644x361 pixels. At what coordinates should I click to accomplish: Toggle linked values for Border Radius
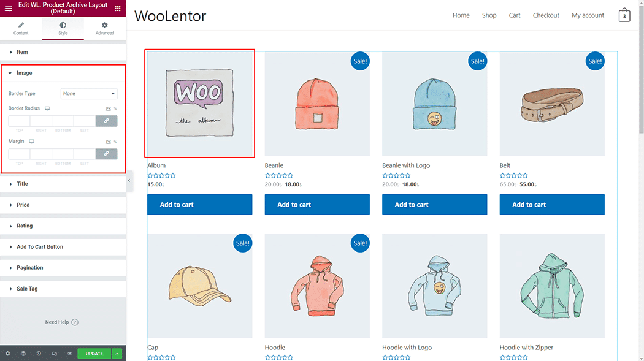pyautogui.click(x=106, y=121)
